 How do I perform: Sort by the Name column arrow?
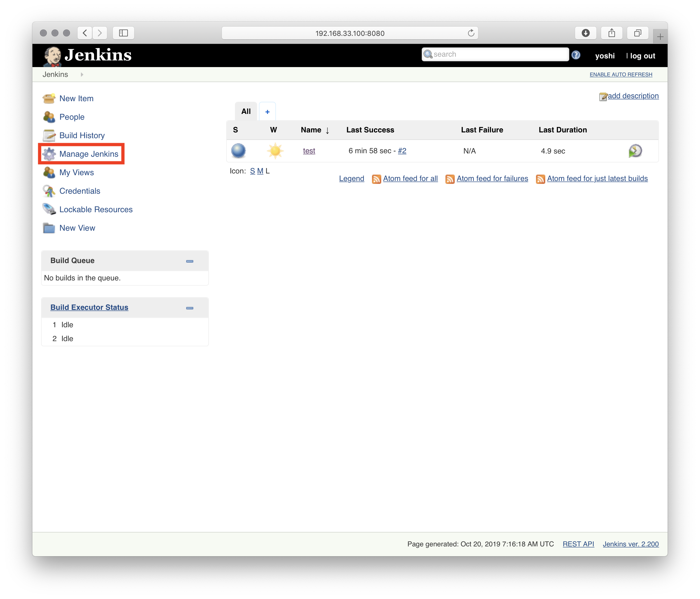[327, 131]
